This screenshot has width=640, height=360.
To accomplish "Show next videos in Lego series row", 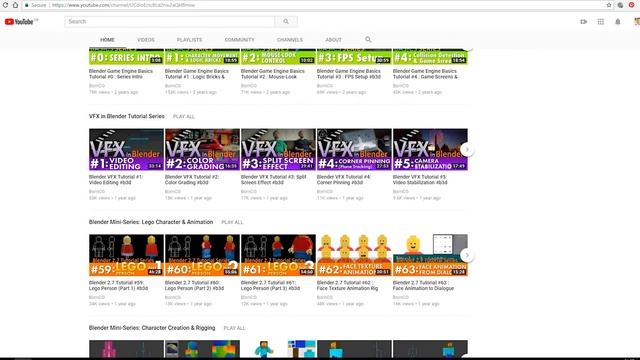I will pyautogui.click(x=467, y=256).
